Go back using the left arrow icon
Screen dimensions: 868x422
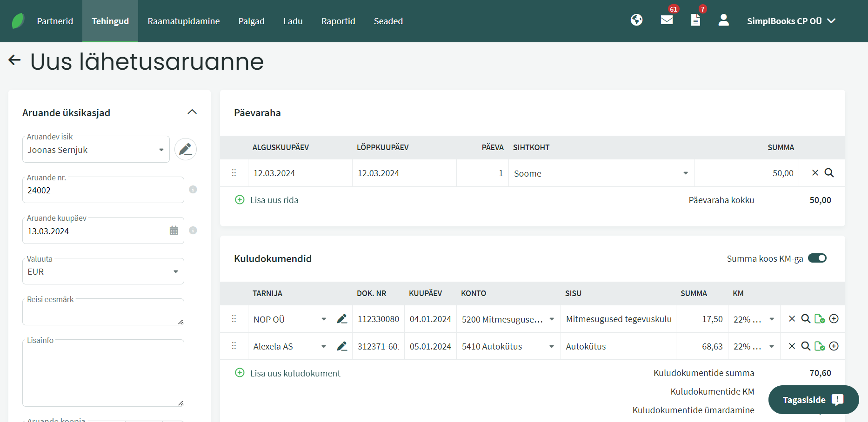(15, 60)
